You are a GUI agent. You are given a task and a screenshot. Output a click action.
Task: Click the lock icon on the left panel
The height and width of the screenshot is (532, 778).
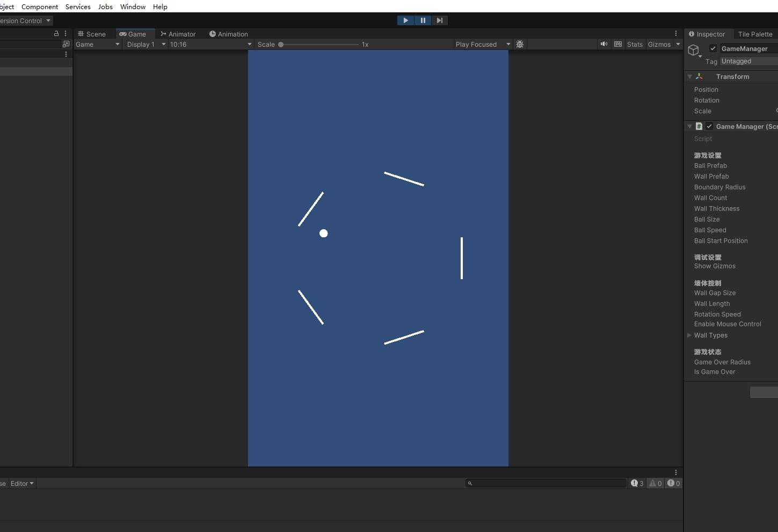pyautogui.click(x=56, y=33)
